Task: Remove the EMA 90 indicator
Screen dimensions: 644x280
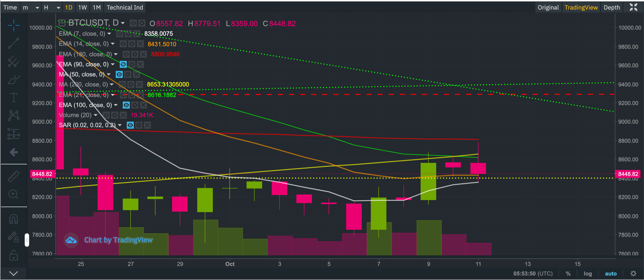Action: [x=140, y=64]
